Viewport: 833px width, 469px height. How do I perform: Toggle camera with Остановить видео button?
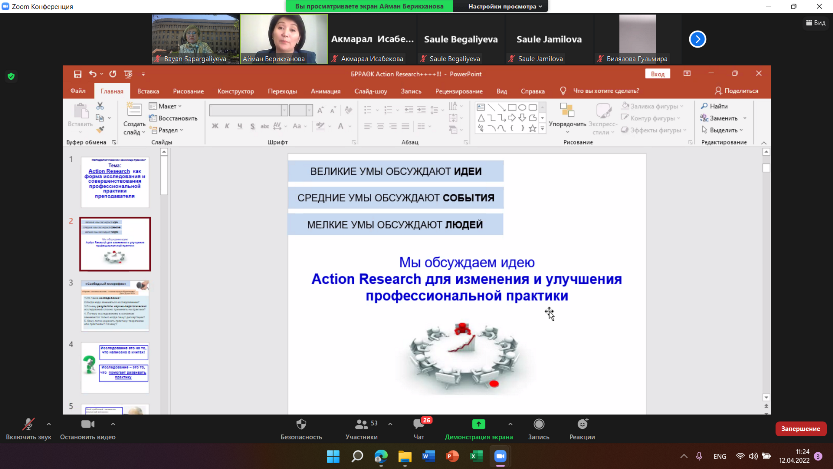tap(86, 424)
